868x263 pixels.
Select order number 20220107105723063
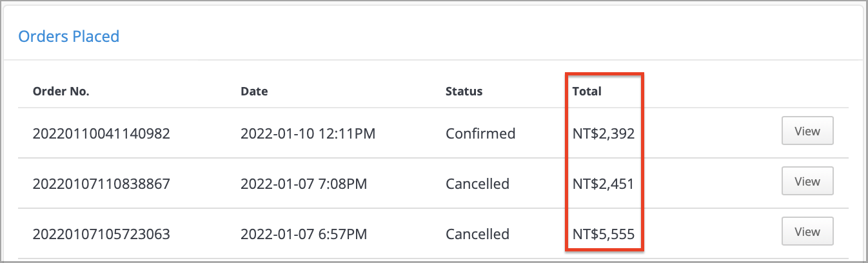click(101, 234)
